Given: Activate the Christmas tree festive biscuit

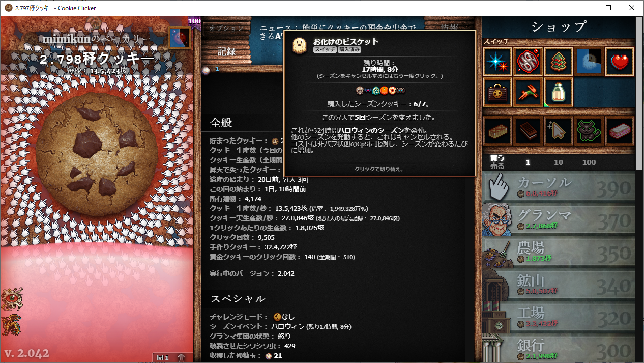Looking at the screenshot, I should tap(558, 62).
